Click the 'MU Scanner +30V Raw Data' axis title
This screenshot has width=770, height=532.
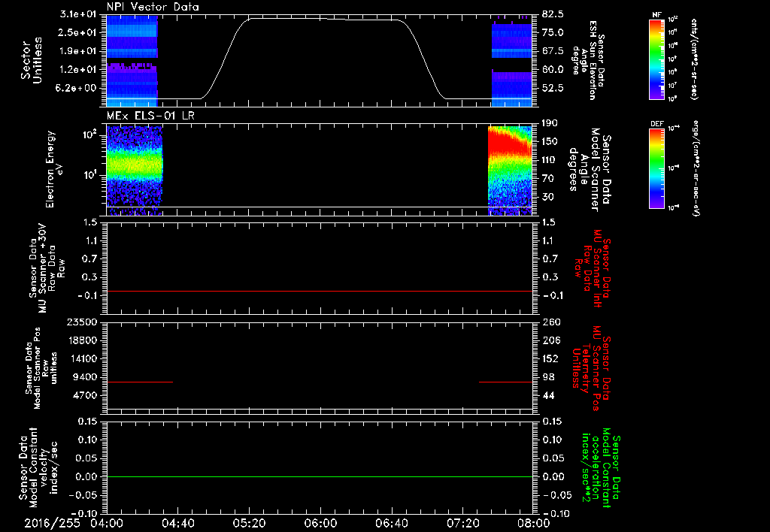click(x=47, y=268)
